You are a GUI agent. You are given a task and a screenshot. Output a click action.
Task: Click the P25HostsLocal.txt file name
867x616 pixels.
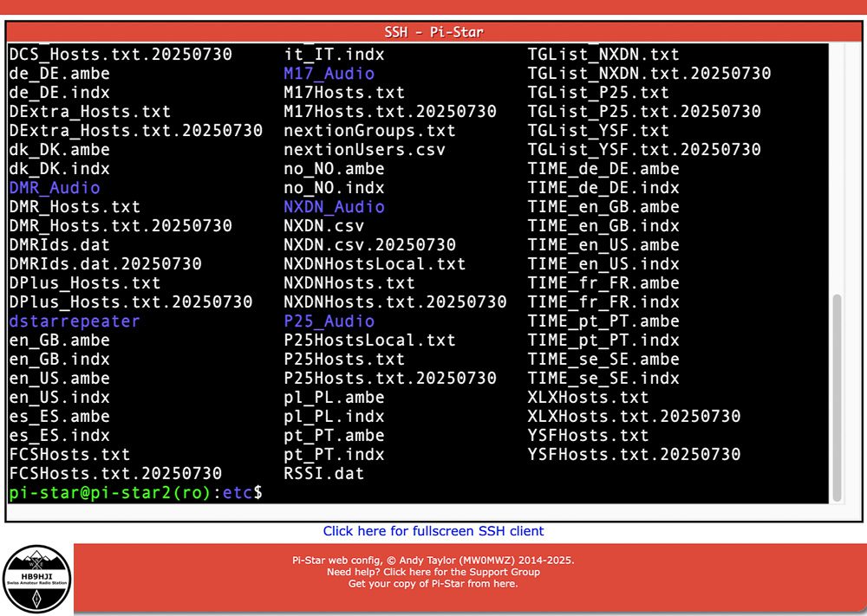[369, 340]
